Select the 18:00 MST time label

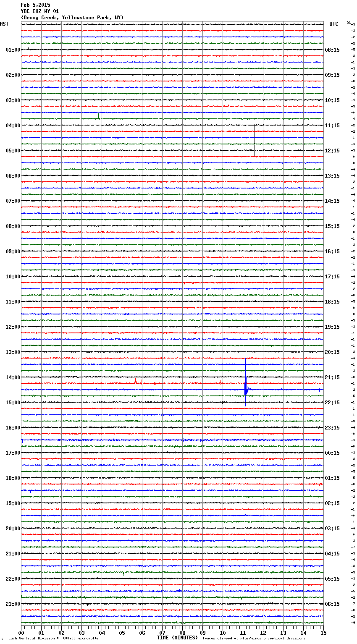[x=13, y=478]
